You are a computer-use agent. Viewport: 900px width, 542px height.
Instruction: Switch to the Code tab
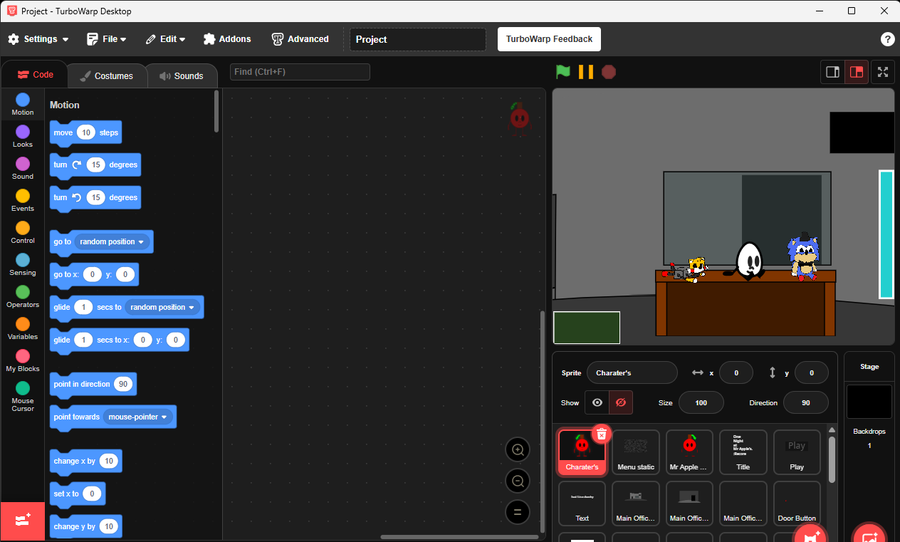(x=35, y=75)
